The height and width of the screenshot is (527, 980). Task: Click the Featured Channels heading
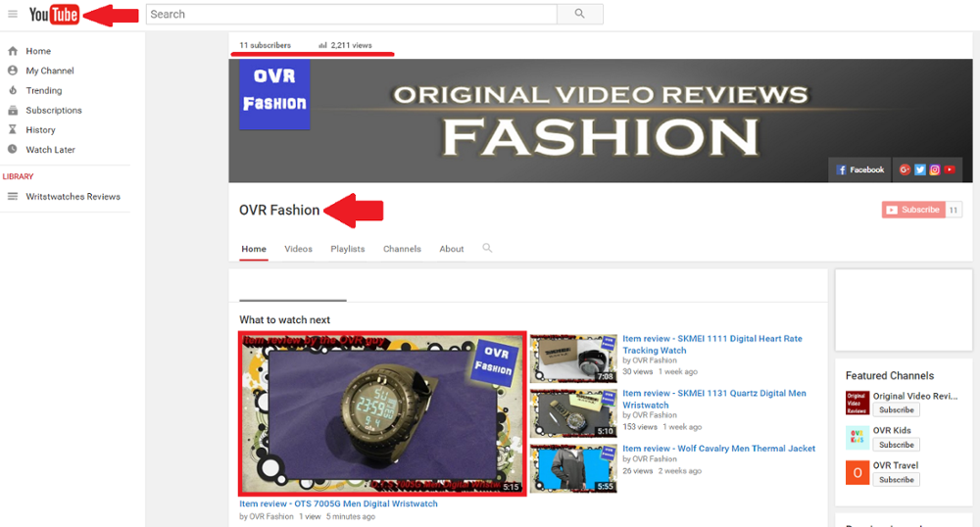[x=890, y=375]
